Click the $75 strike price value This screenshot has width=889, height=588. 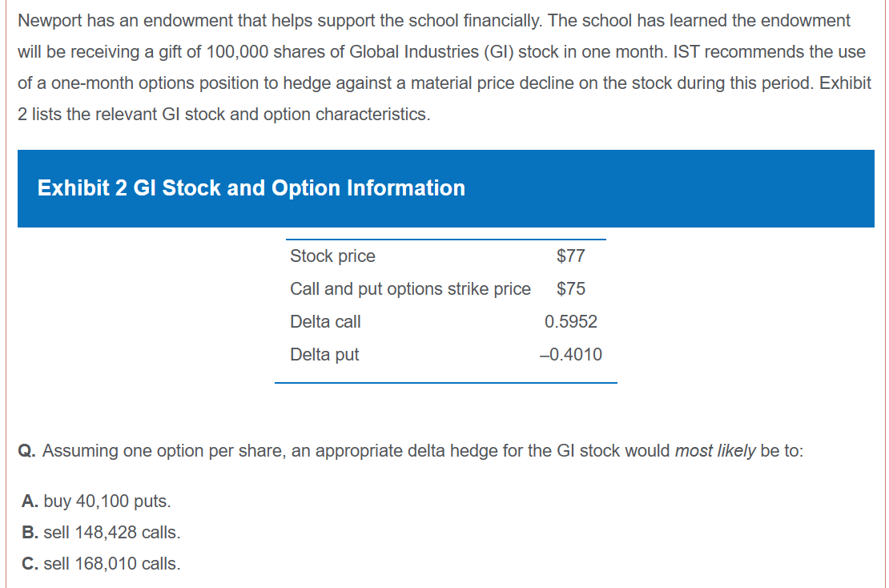[x=571, y=289]
